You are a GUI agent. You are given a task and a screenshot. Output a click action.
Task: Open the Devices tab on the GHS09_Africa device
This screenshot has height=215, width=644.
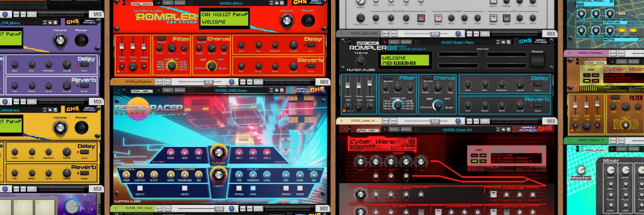coord(179,3)
